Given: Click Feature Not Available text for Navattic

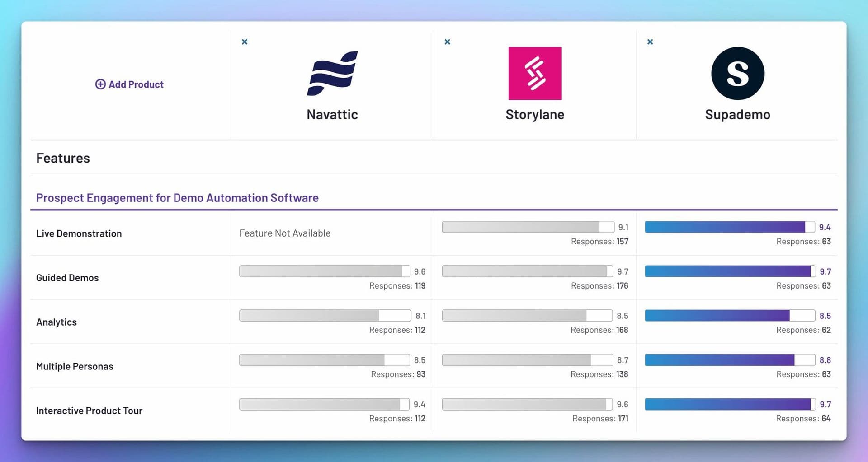Looking at the screenshot, I should [285, 233].
